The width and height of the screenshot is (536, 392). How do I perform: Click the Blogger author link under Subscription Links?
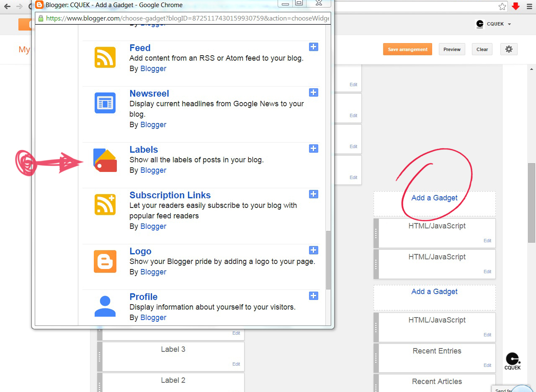point(153,226)
